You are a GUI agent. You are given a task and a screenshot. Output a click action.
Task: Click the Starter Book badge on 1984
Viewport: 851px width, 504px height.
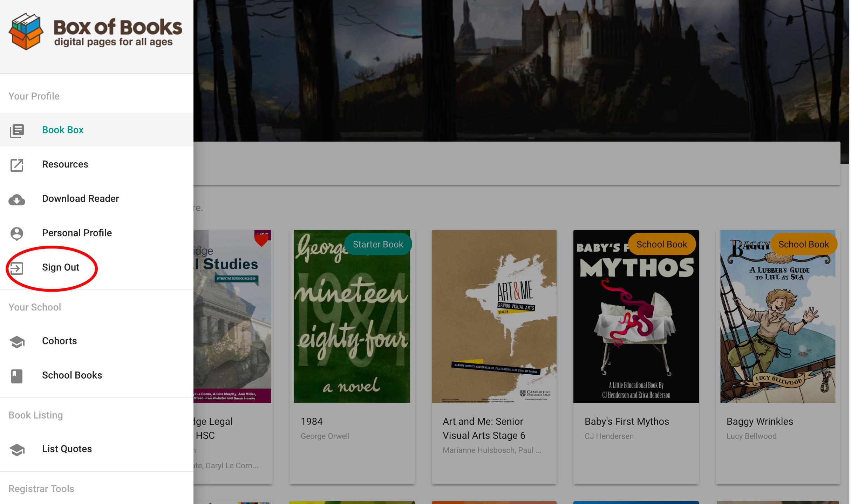coord(378,244)
